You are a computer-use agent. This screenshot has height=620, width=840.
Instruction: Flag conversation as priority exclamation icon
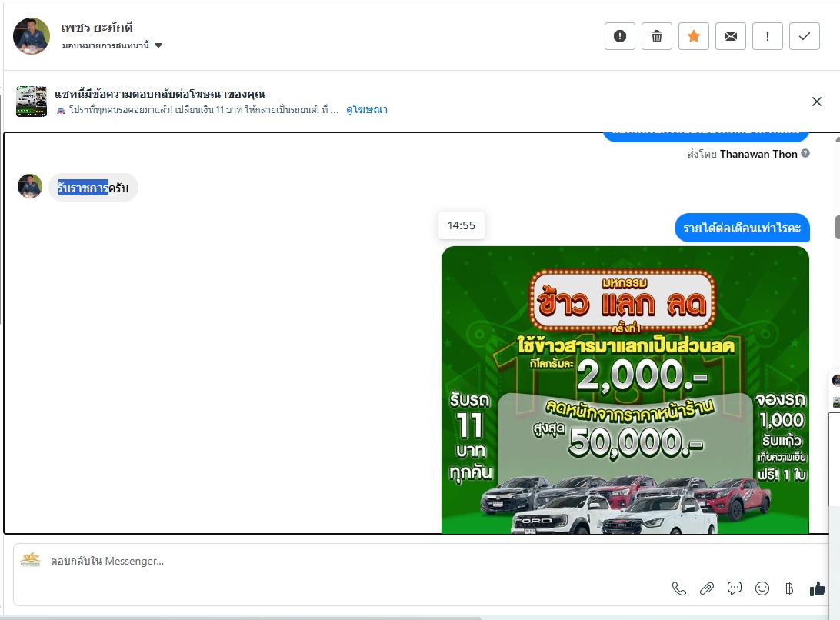(x=768, y=36)
